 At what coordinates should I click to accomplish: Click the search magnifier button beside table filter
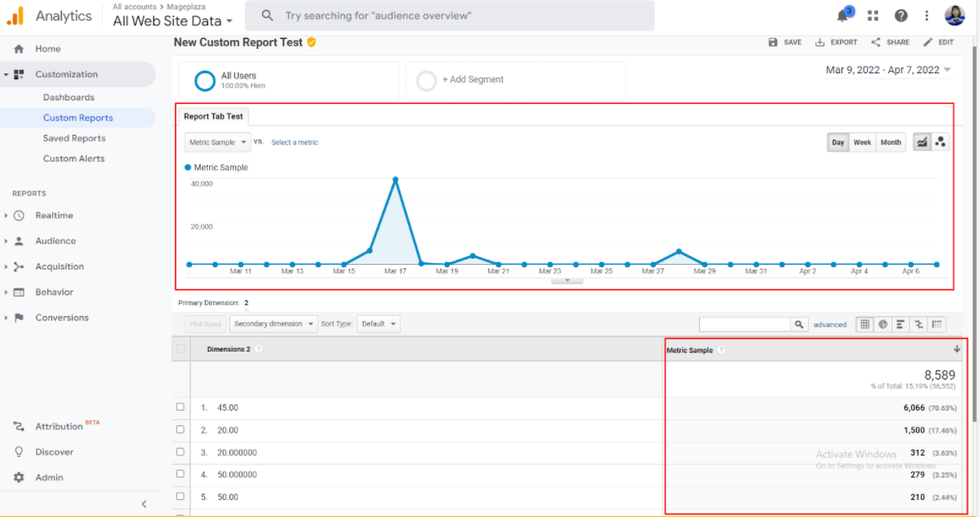(799, 325)
